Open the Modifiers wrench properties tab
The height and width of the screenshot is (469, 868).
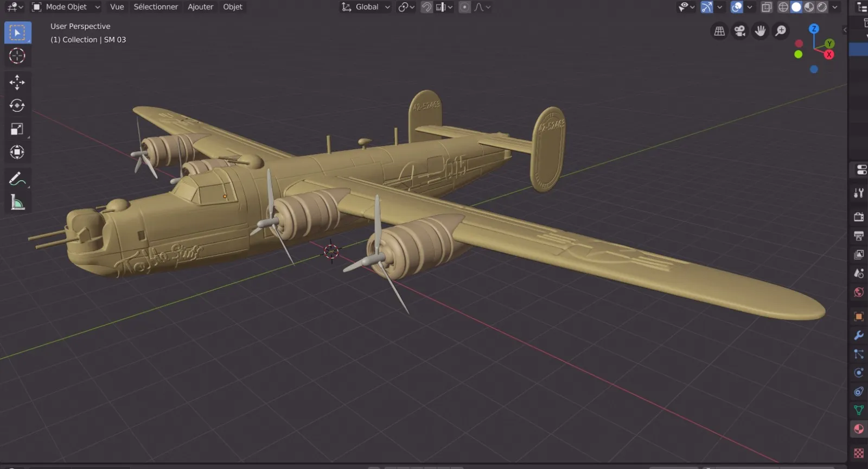click(859, 335)
